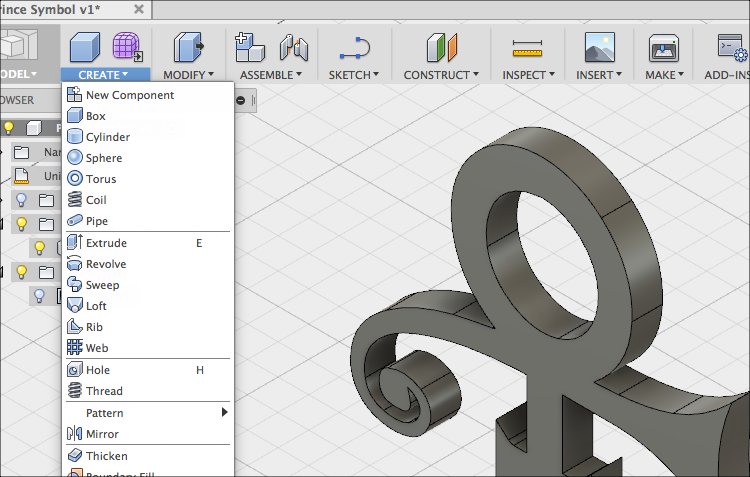Pick the Torus tool icon

click(74, 179)
